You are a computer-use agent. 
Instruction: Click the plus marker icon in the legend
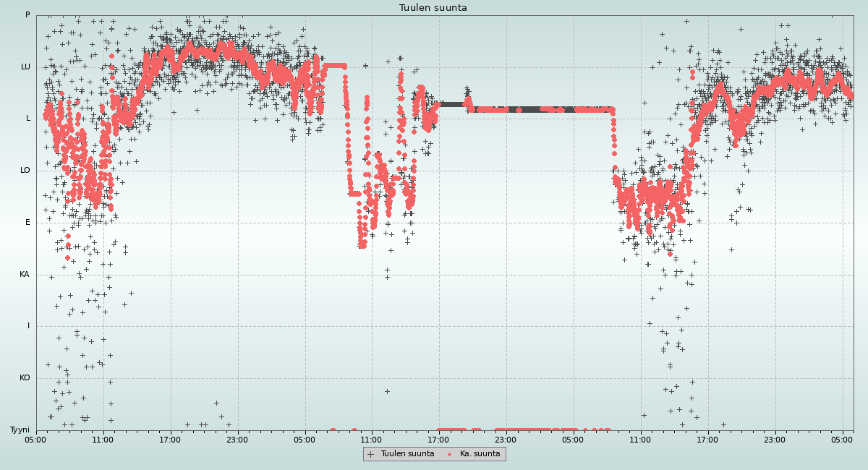tap(371, 454)
